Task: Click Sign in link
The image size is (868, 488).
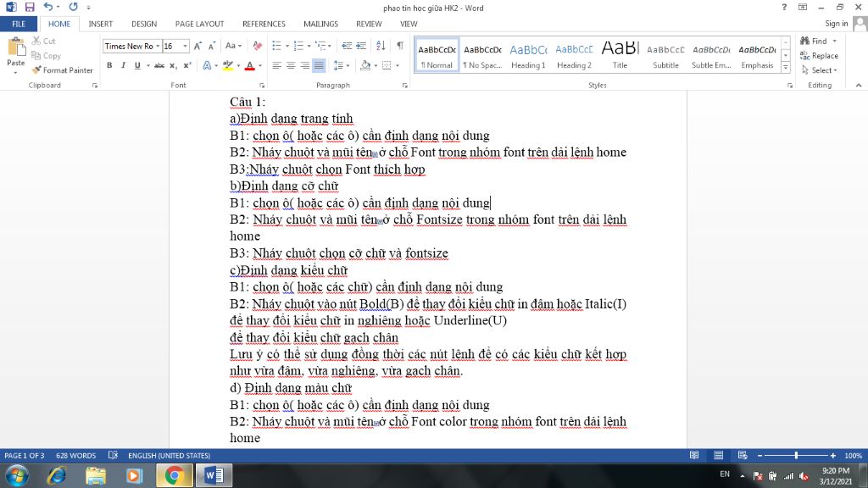Action: 836,23
